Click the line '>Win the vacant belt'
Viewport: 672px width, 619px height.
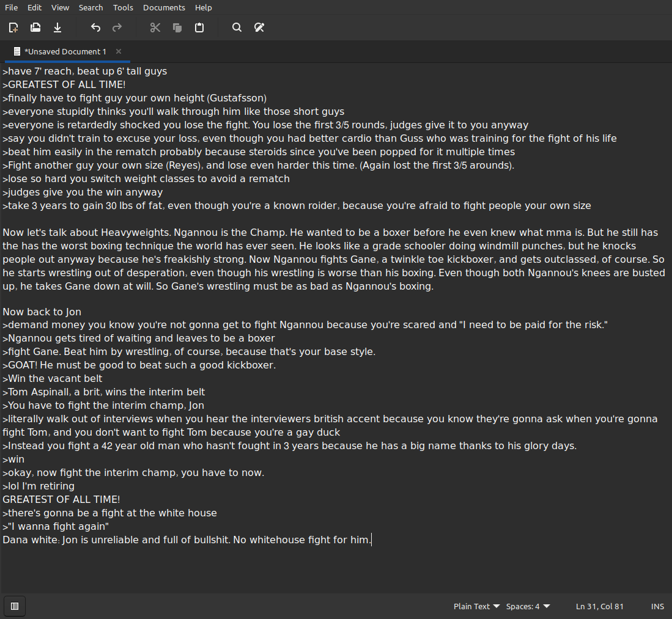[53, 379]
